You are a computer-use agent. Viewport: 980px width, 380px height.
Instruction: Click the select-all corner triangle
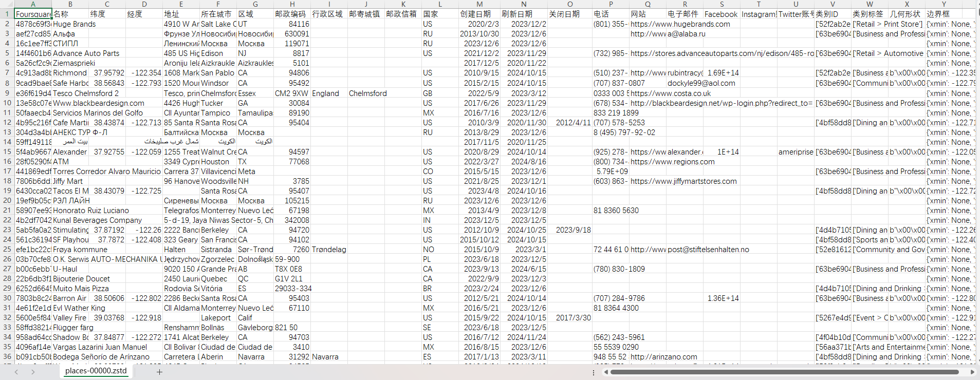click(x=7, y=4)
